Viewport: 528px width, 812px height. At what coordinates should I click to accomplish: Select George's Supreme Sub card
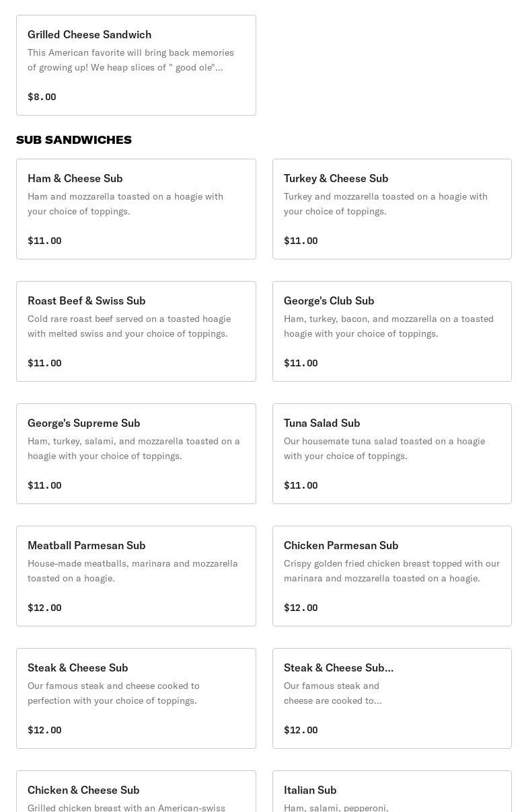click(x=136, y=454)
